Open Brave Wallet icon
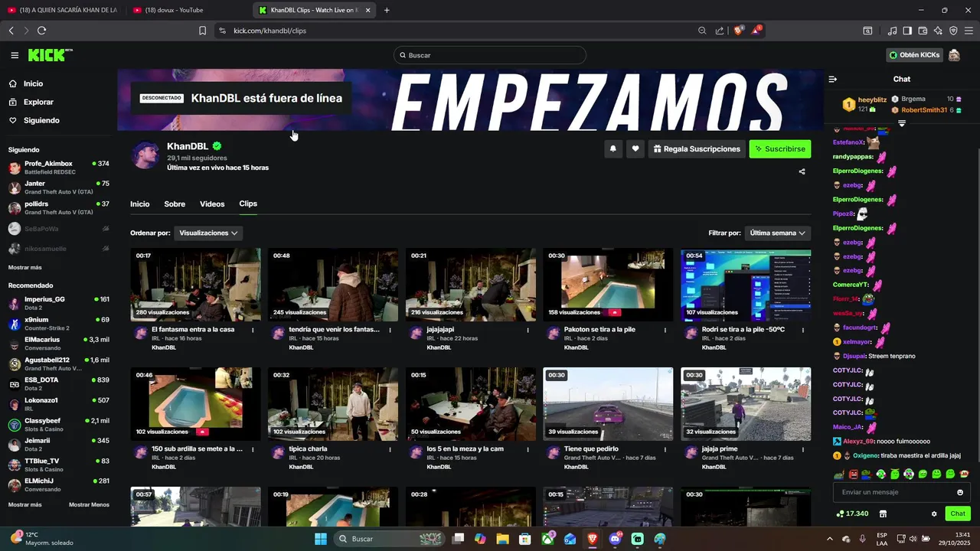The image size is (980, 551). (x=923, y=31)
